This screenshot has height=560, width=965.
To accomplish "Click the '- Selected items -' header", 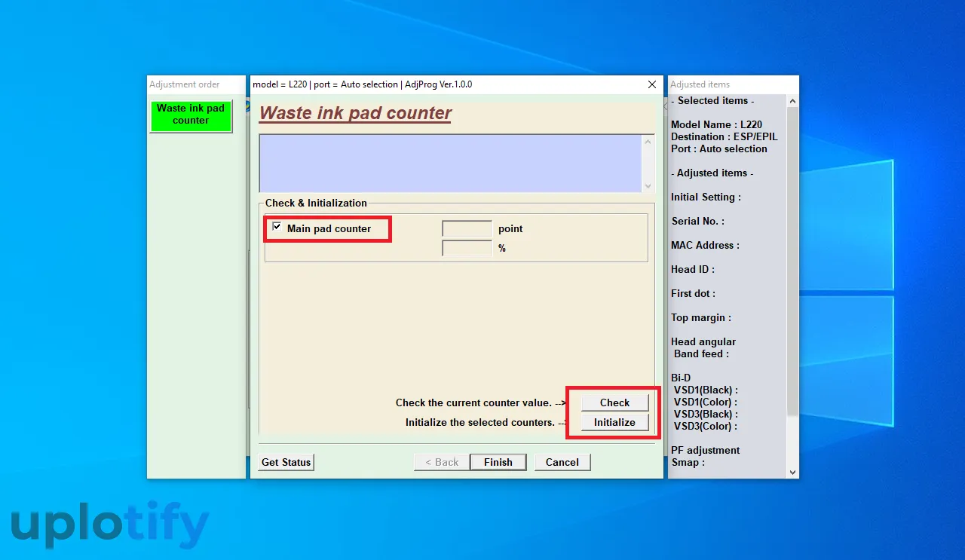I will pos(712,100).
